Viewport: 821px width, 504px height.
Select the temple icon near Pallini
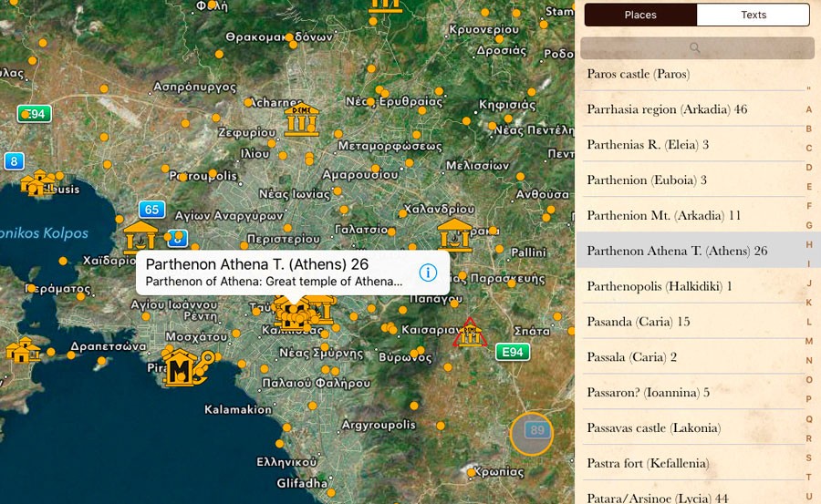click(x=454, y=235)
